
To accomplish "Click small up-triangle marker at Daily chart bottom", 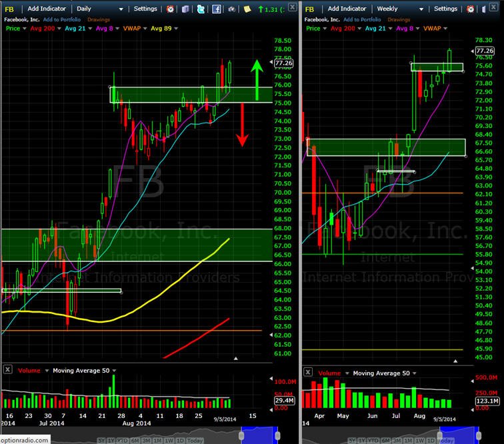I will 235,358.
